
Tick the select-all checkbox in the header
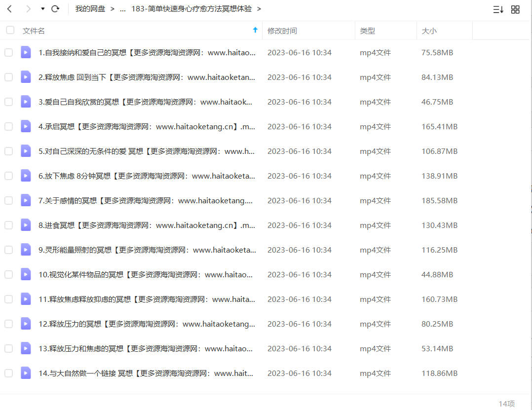point(10,30)
